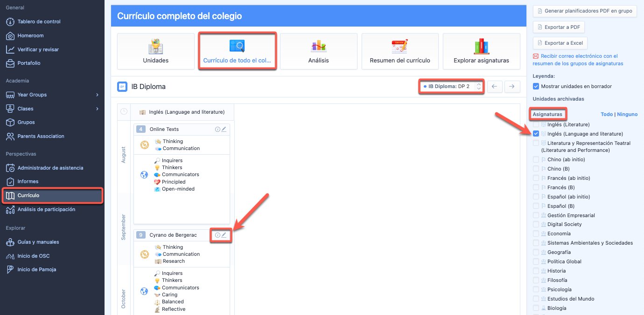The width and height of the screenshot is (644, 315).
Task: Edit the Online Texts unit with pencil icon
Action: 224,129
